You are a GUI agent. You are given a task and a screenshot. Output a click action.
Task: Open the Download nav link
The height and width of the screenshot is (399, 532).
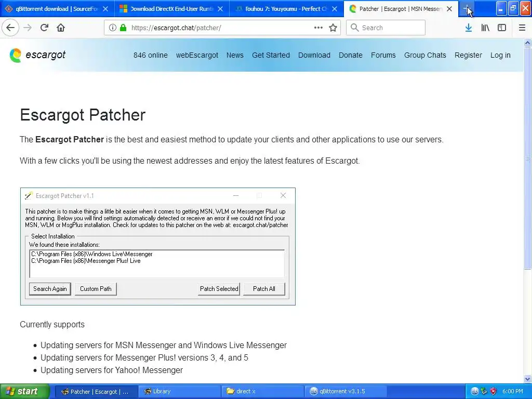(x=314, y=55)
